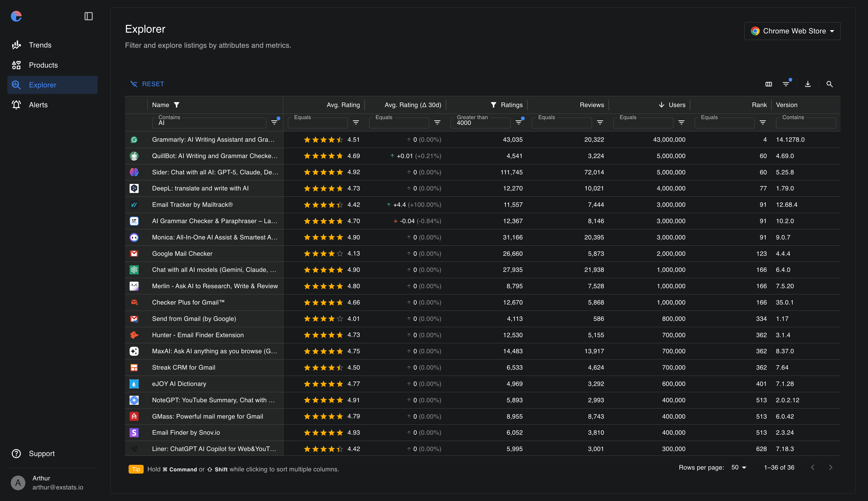Click the Trends chart icon in sidebar
This screenshot has height=501, width=868.
click(x=17, y=45)
